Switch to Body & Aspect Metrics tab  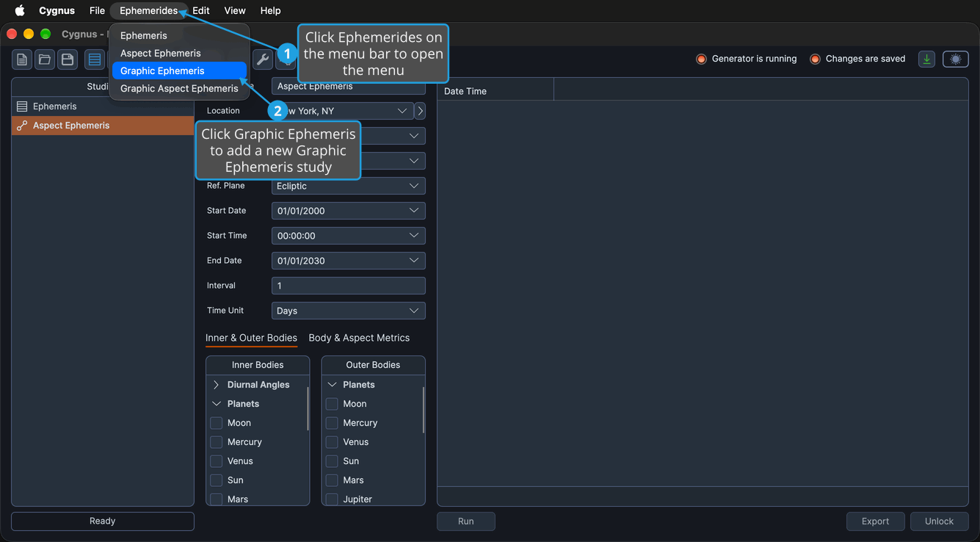359,338
